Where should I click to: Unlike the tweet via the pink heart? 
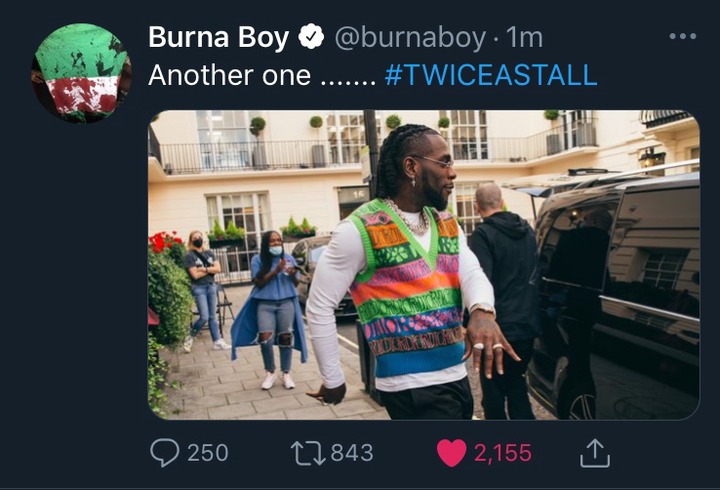click(x=451, y=453)
